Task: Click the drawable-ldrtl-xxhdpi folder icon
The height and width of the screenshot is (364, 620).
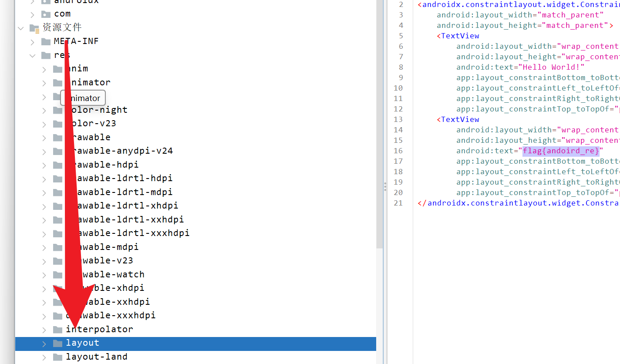Action: (x=57, y=220)
